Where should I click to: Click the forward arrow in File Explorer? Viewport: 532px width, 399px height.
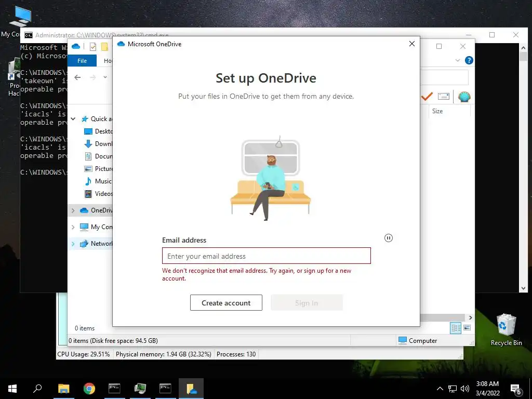coord(92,77)
